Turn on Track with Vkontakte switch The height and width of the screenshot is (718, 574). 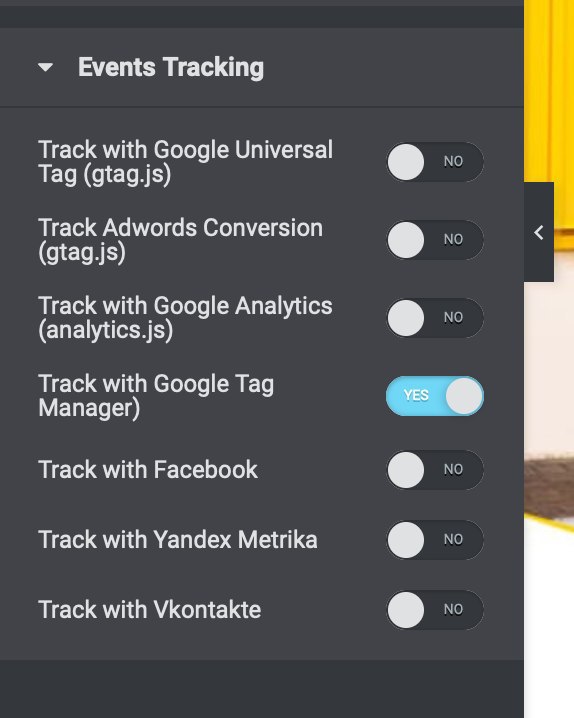[x=435, y=609]
